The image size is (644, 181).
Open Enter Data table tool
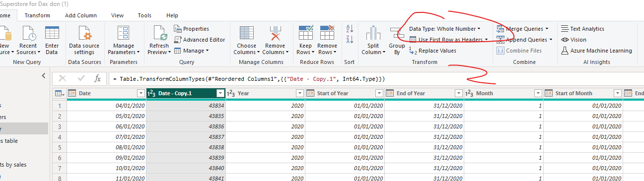(x=52, y=40)
